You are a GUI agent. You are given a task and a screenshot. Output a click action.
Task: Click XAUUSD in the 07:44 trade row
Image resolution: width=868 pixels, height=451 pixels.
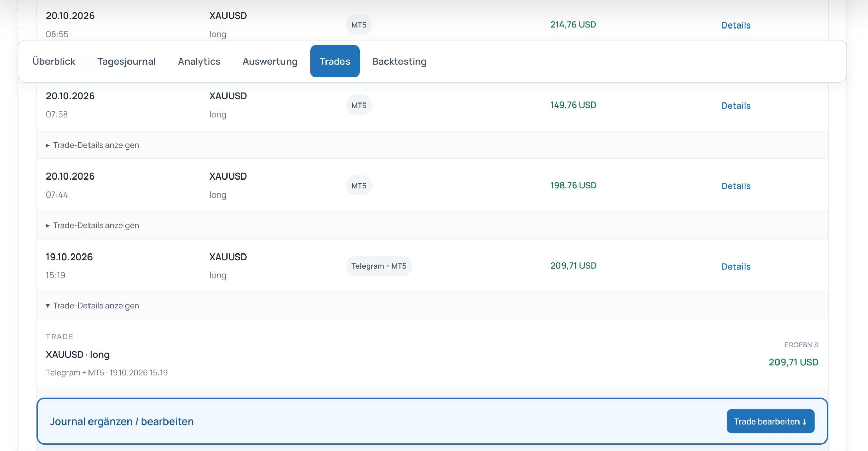coord(228,176)
